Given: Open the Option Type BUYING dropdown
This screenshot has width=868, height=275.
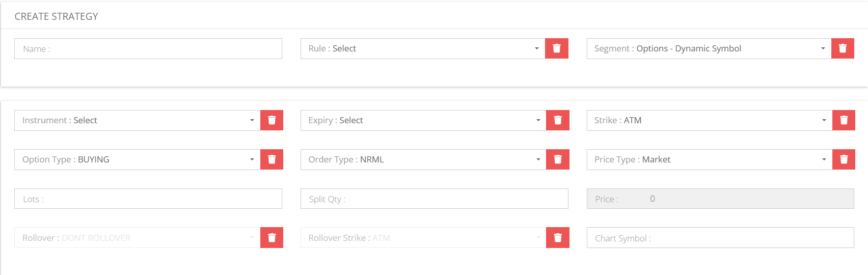Looking at the screenshot, I should click(138, 159).
